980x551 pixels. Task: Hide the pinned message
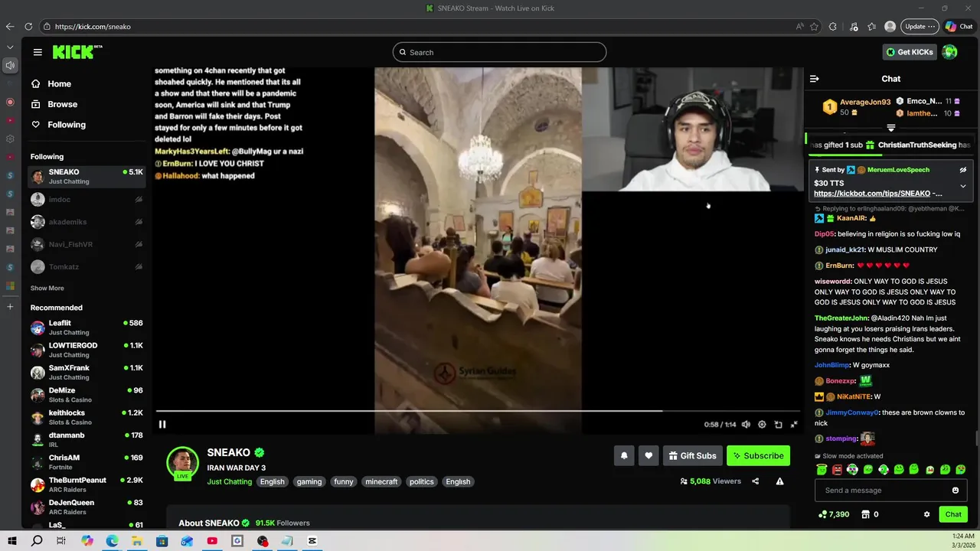[x=963, y=170]
